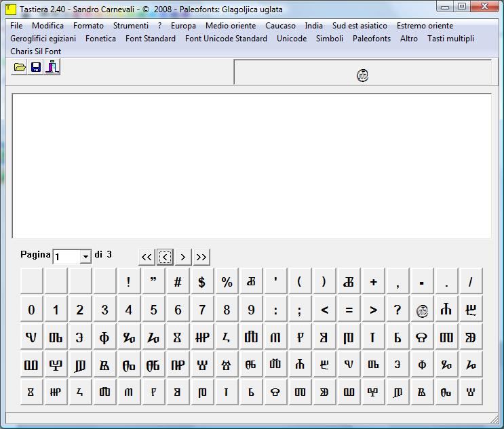Image resolution: width=504 pixels, height=429 pixels.
Task: Click the third toolbar icon beside save
Action: (52, 67)
